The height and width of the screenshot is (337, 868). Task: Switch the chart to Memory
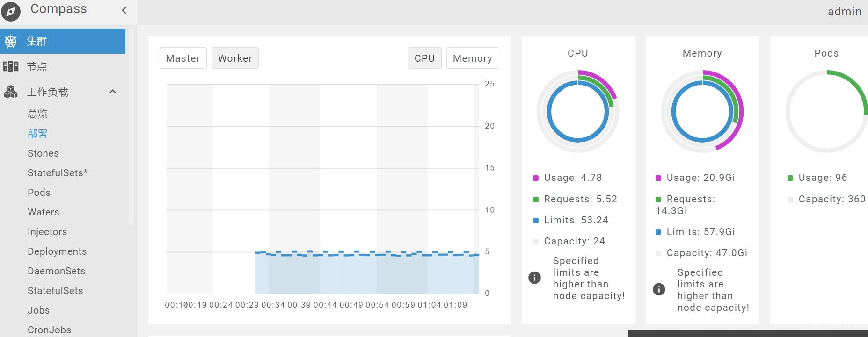click(472, 58)
